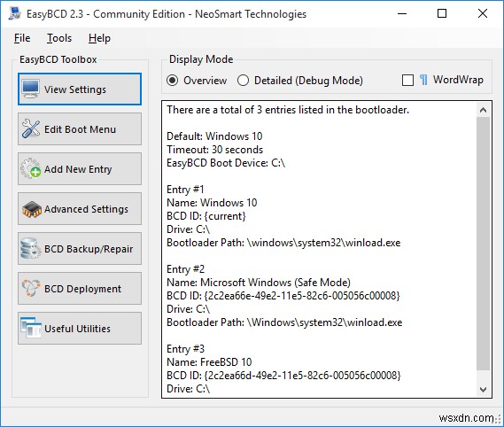The width and height of the screenshot is (504, 427).
Task: Minimize the EasyBCD window
Action: click(402, 13)
